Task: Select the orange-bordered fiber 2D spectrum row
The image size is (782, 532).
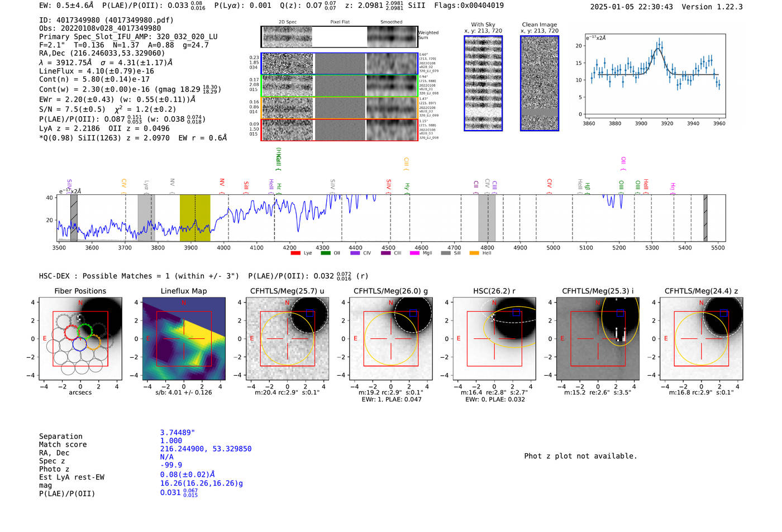Action: pos(340,108)
